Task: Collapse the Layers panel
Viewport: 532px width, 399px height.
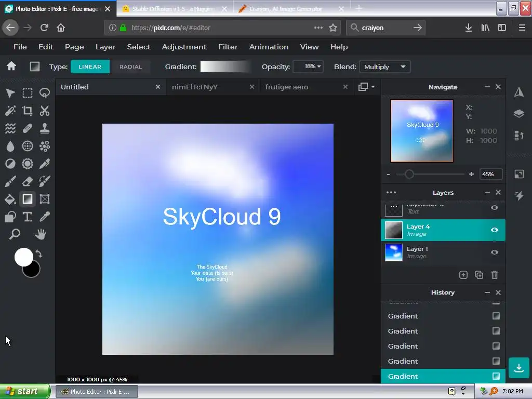Action: pos(487,192)
